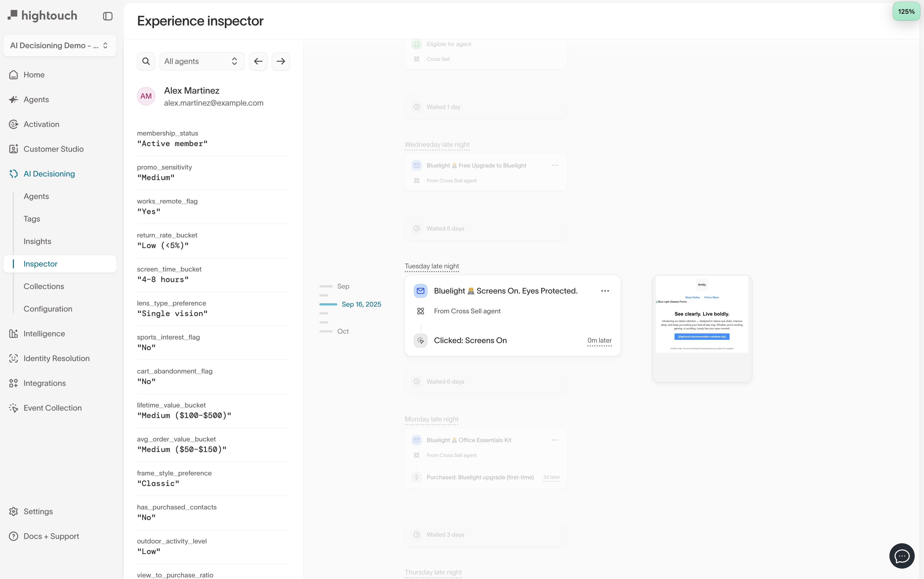Viewport: 924px width, 579px height.
Task: Navigate to the next user with arrow button
Action: [281, 61]
